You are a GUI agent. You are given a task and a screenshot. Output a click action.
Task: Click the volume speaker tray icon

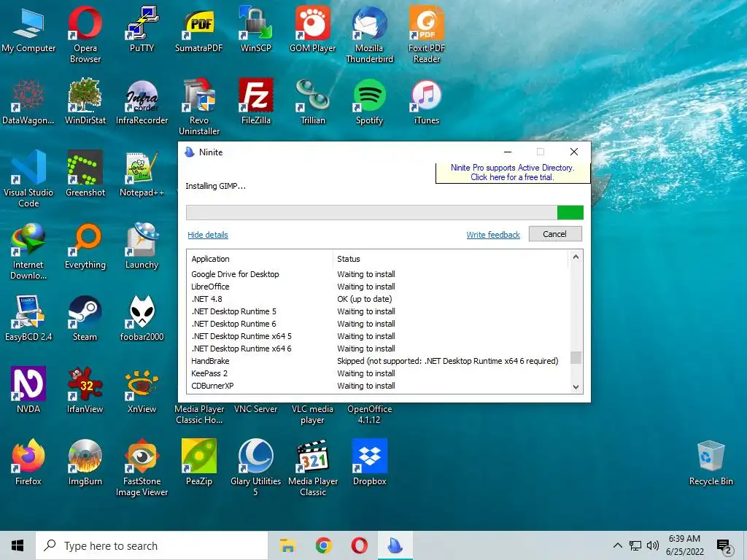[x=653, y=545]
